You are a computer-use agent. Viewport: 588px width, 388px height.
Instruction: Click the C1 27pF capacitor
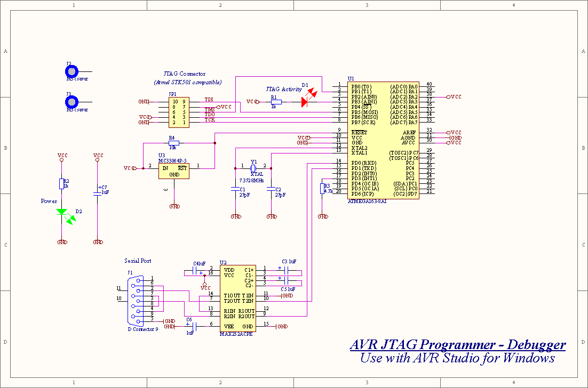pos(235,189)
